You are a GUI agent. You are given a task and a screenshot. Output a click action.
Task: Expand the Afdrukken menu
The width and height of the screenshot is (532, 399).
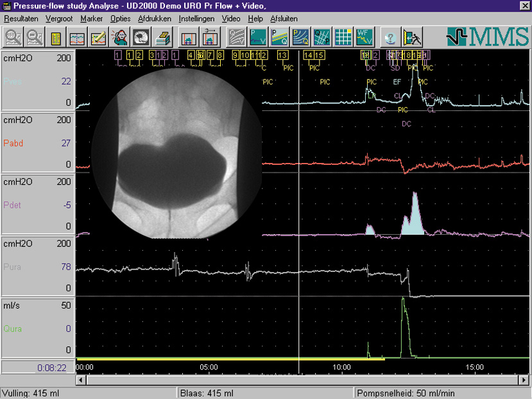click(154, 19)
